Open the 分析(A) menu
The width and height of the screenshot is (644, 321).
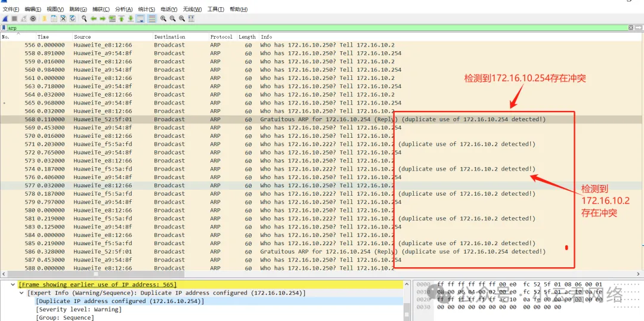pos(123,10)
